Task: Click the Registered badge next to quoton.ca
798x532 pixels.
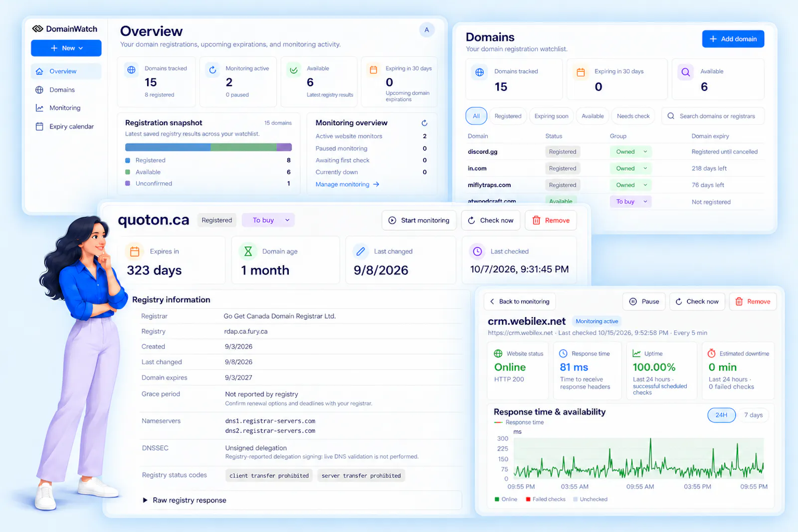Action: tap(216, 220)
